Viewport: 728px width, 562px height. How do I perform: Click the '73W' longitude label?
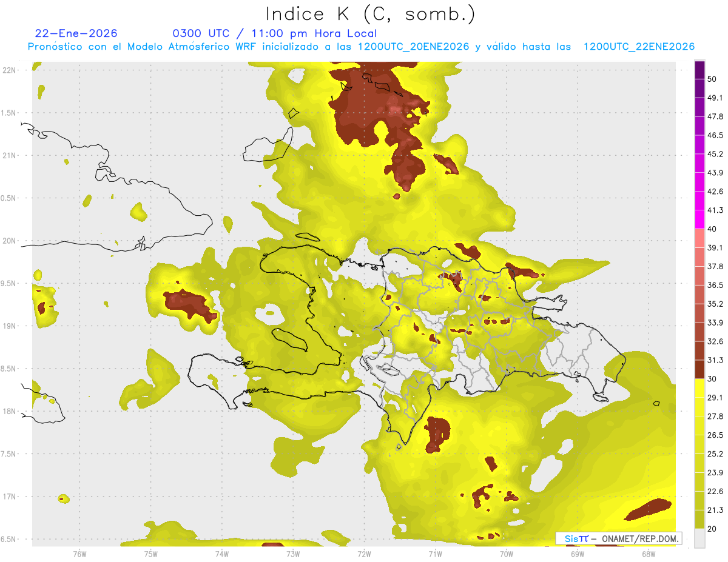pos(292,554)
